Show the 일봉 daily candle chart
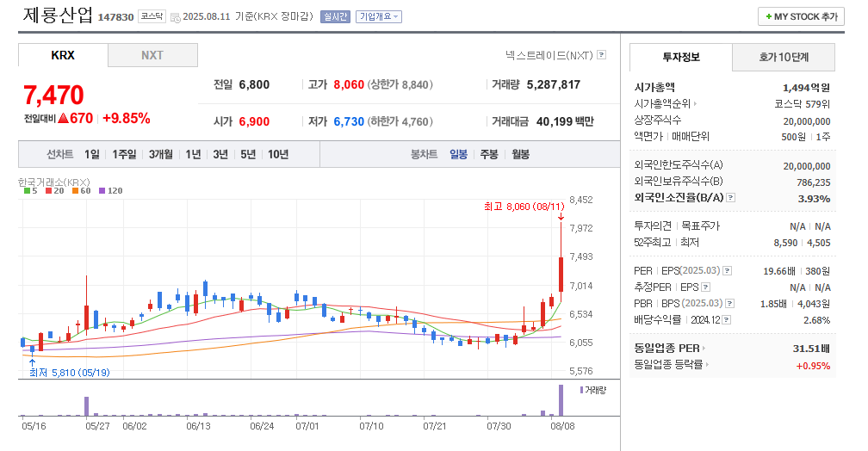 pos(458,154)
